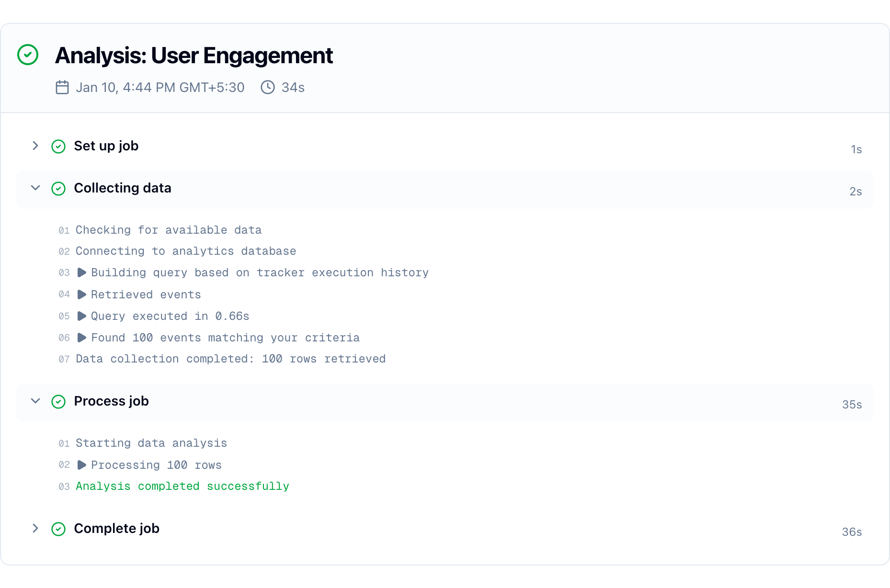890x588 pixels.
Task: Expand the Building query log line triangle
Action: (82, 272)
